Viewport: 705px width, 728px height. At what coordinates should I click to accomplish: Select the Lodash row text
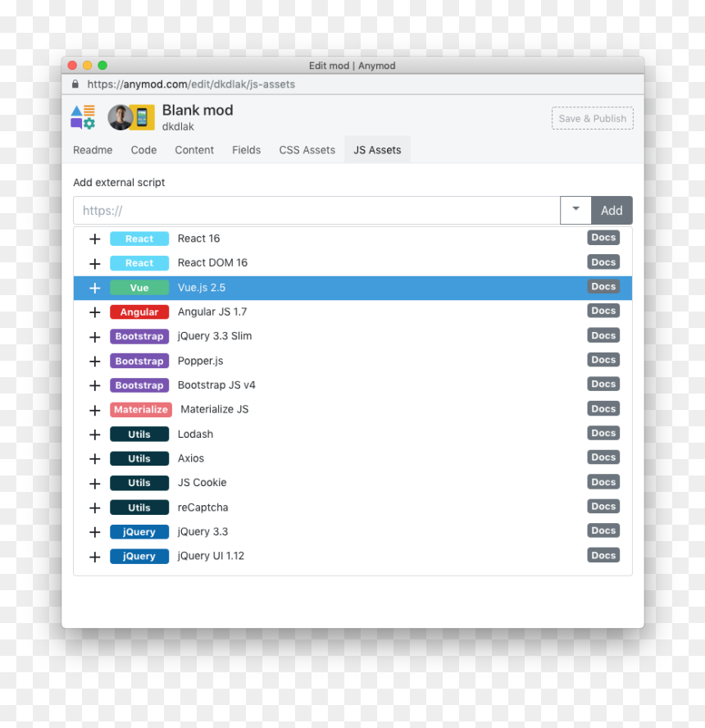[195, 435]
